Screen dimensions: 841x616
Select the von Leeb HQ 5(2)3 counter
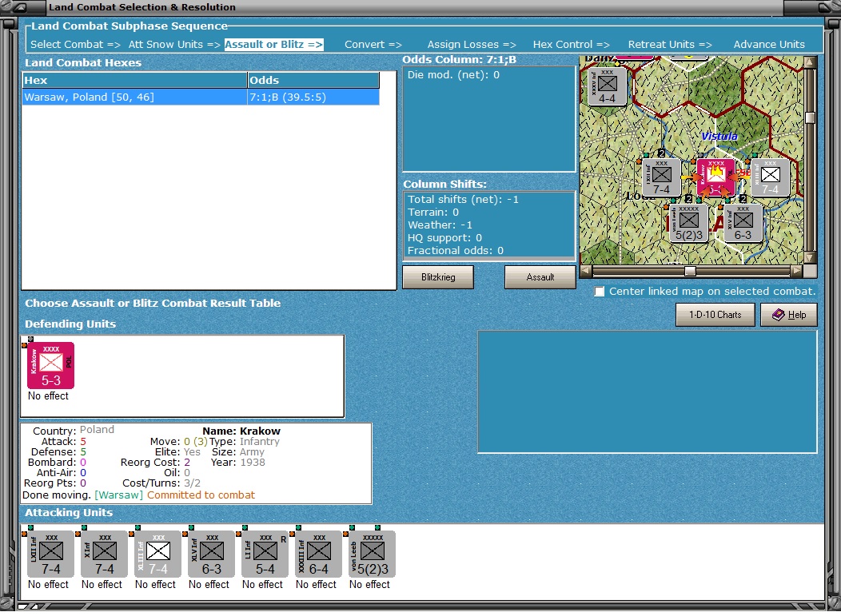pyautogui.click(x=369, y=554)
